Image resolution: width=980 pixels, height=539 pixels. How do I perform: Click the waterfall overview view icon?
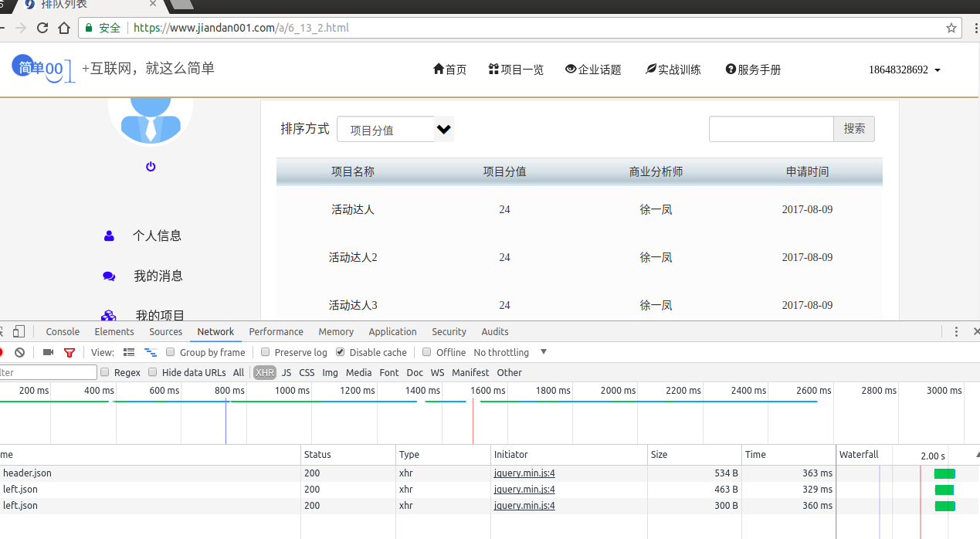click(x=151, y=352)
